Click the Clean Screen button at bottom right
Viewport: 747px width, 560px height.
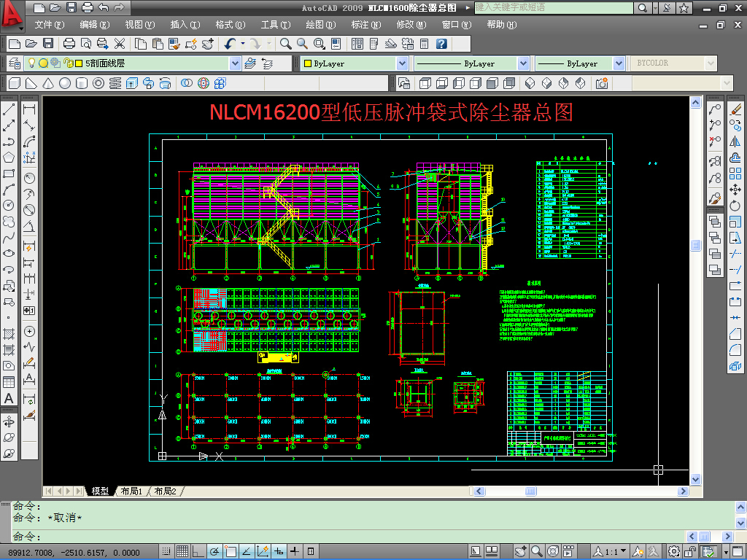[x=740, y=552]
